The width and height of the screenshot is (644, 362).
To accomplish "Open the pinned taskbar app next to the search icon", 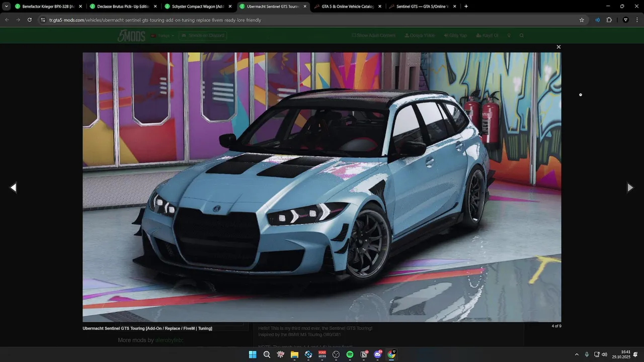I will pyautogui.click(x=281, y=354).
